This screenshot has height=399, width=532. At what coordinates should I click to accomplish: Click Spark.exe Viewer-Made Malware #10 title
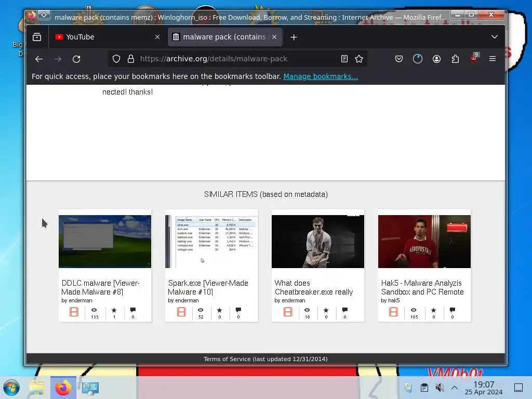coord(208,287)
